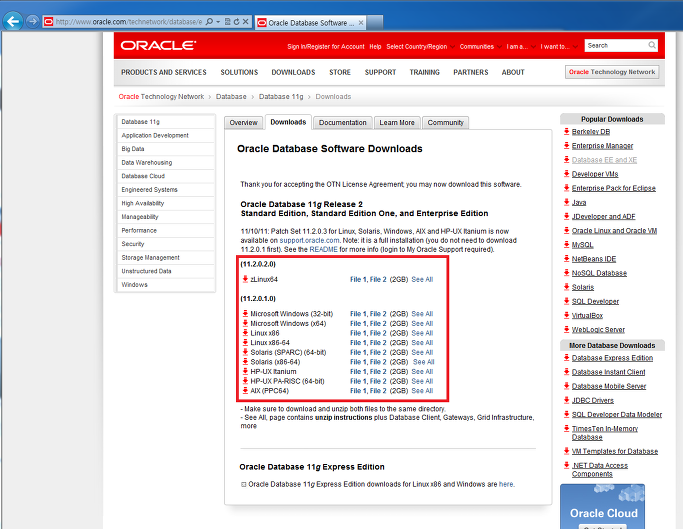Click the search magnifier in address bar
Screen dimensions: 683x529
(209, 21)
